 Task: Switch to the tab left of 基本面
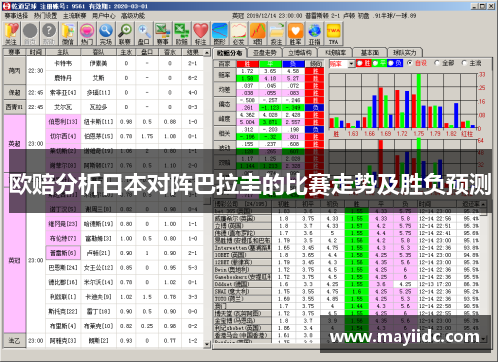tap(335, 53)
